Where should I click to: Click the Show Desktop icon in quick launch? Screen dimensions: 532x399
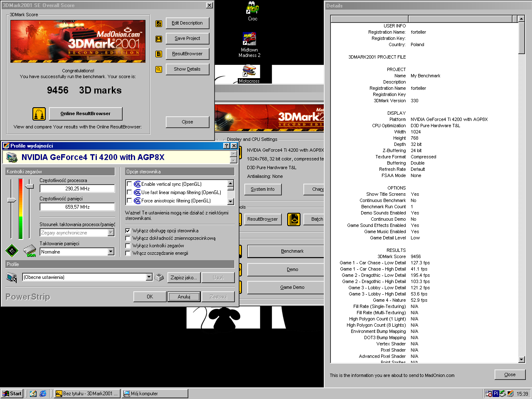(33, 394)
